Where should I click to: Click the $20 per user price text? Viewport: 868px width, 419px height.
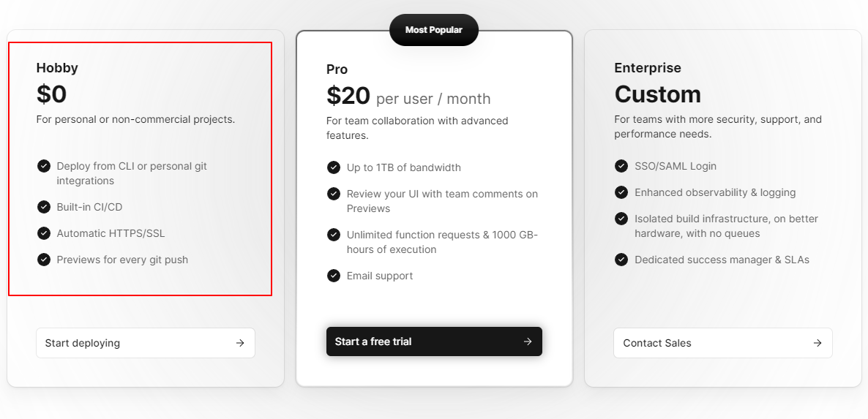pos(408,97)
